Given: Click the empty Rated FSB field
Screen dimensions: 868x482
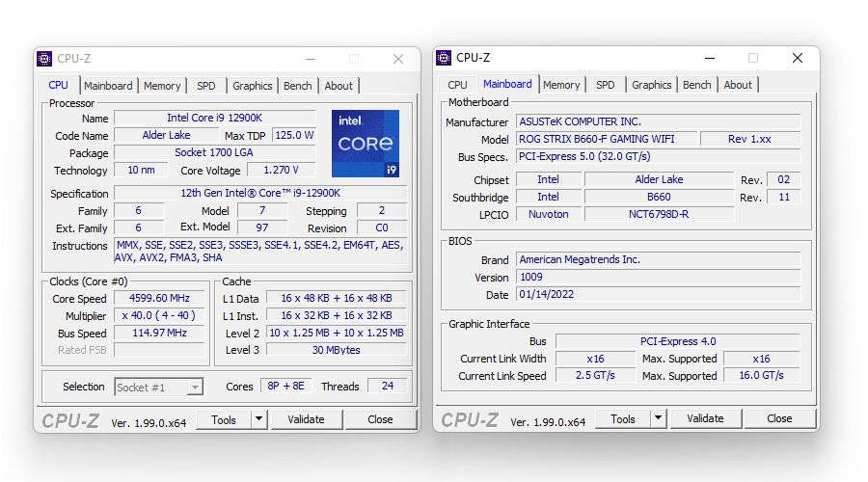Looking at the screenshot, I should click(x=159, y=350).
